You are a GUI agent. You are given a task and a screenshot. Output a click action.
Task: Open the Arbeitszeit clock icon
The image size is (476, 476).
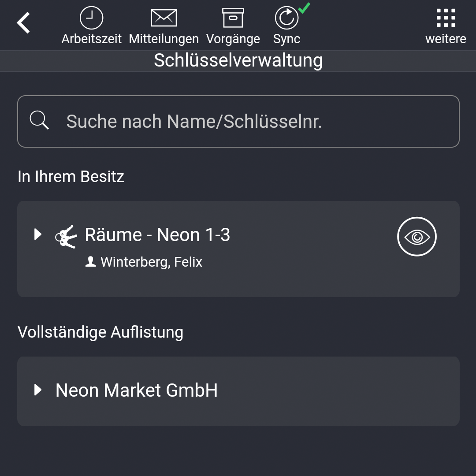(x=91, y=18)
